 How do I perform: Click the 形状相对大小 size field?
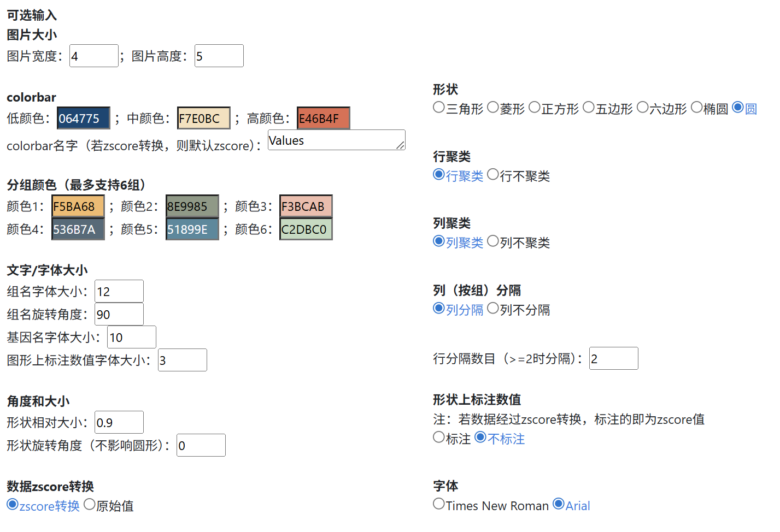pyautogui.click(x=119, y=422)
